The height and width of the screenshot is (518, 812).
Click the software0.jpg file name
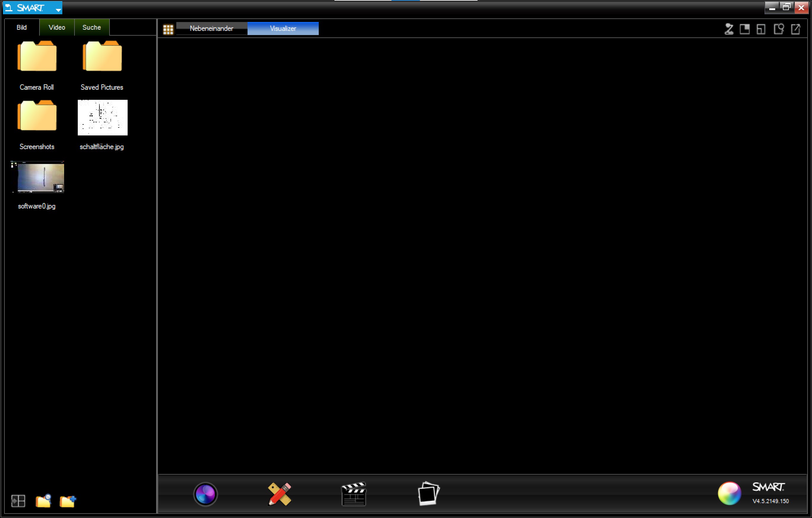[x=37, y=206]
